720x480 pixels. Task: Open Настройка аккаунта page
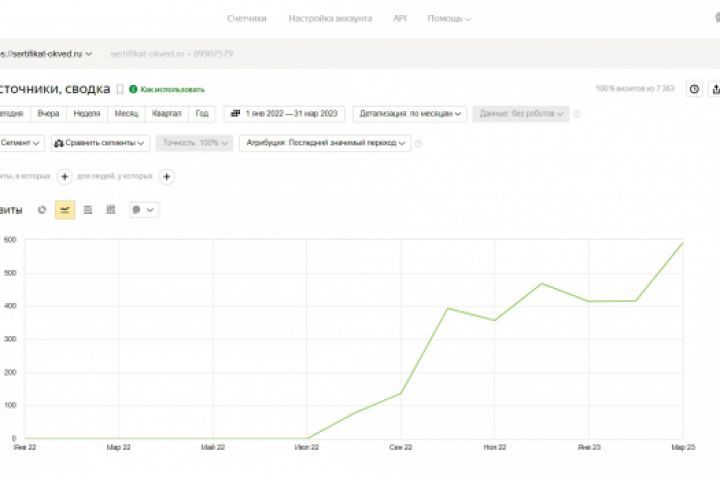pos(330,18)
